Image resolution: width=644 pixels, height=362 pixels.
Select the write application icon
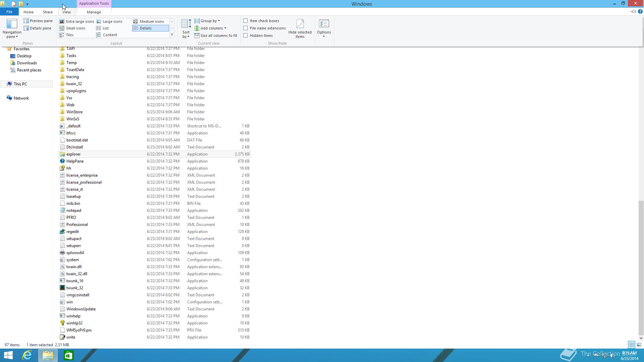pyautogui.click(x=62, y=337)
